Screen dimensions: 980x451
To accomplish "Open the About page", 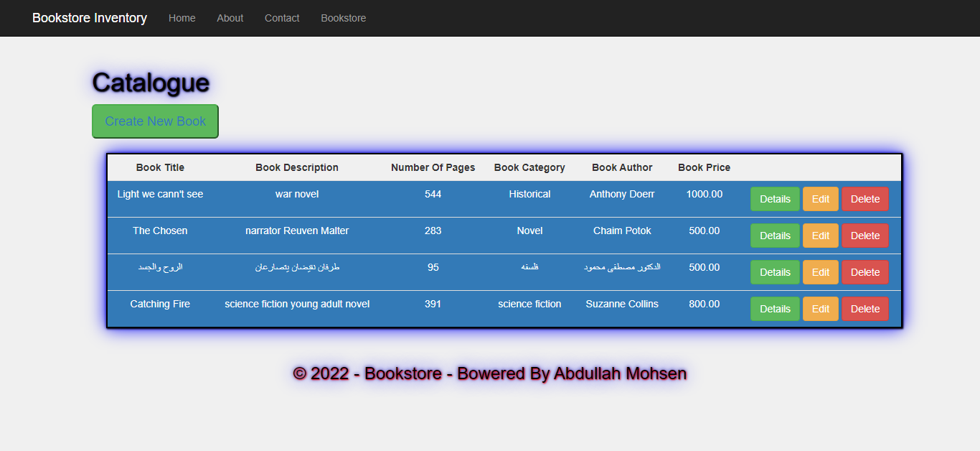I will coord(230,18).
